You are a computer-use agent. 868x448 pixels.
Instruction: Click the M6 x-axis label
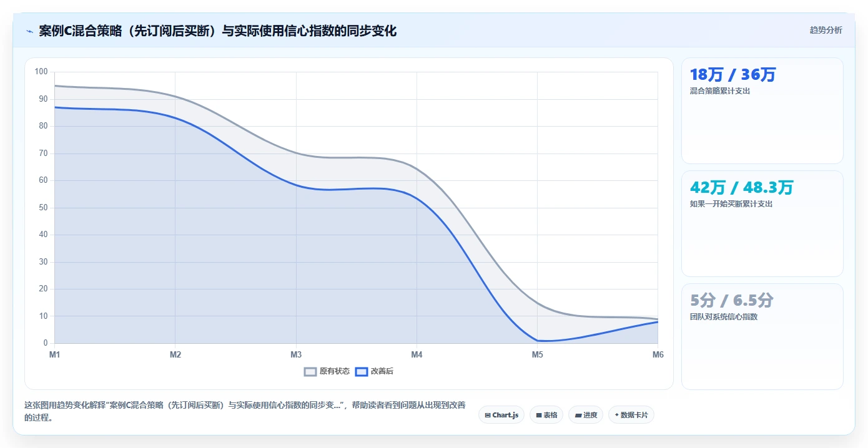(x=658, y=354)
